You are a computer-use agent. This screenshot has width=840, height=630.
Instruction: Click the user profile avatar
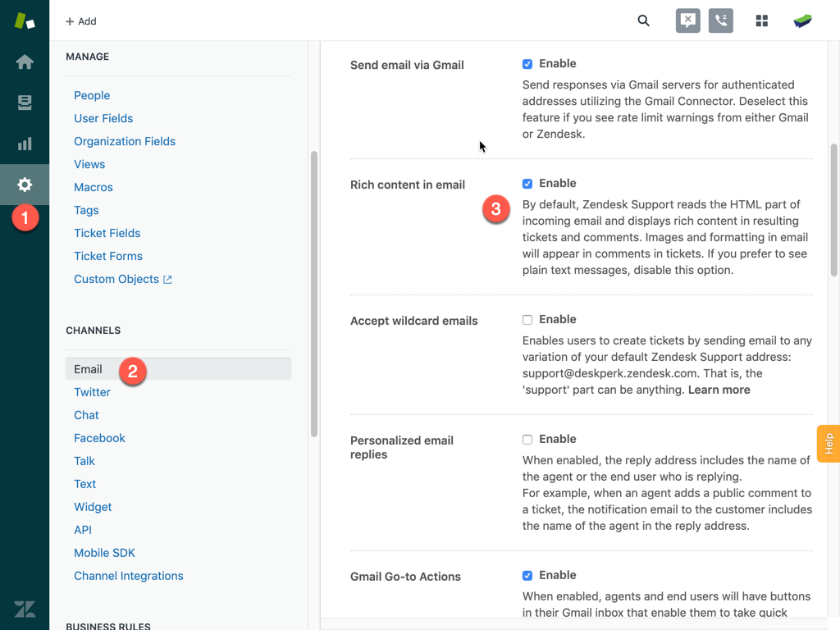click(x=803, y=21)
